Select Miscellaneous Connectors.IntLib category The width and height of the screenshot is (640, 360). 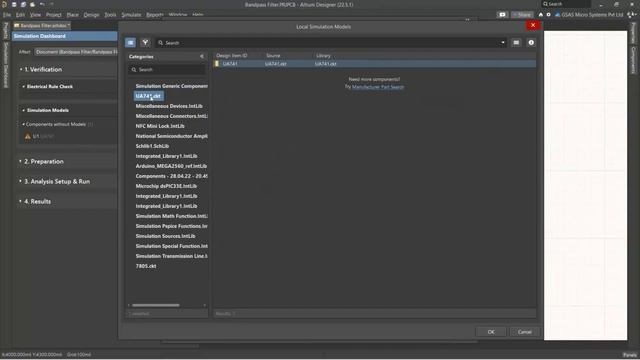click(x=171, y=116)
